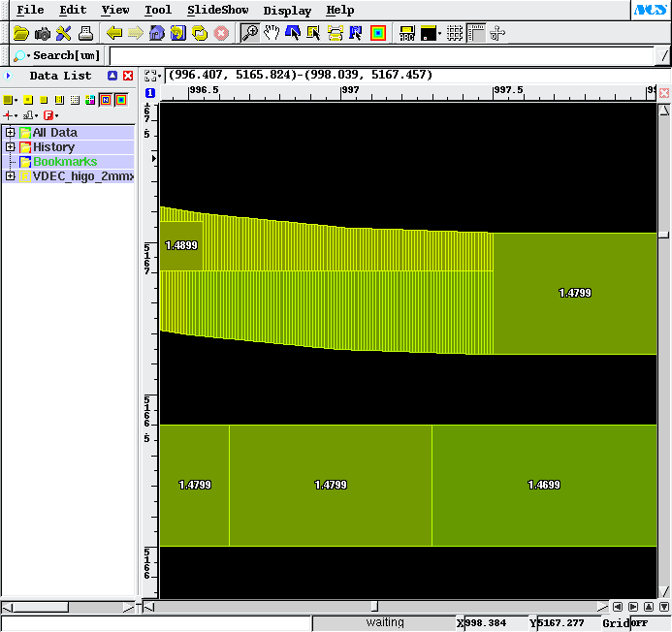Viewport: 672px width, 632px height.
Task: Close the Data List panel
Action: click(128, 76)
